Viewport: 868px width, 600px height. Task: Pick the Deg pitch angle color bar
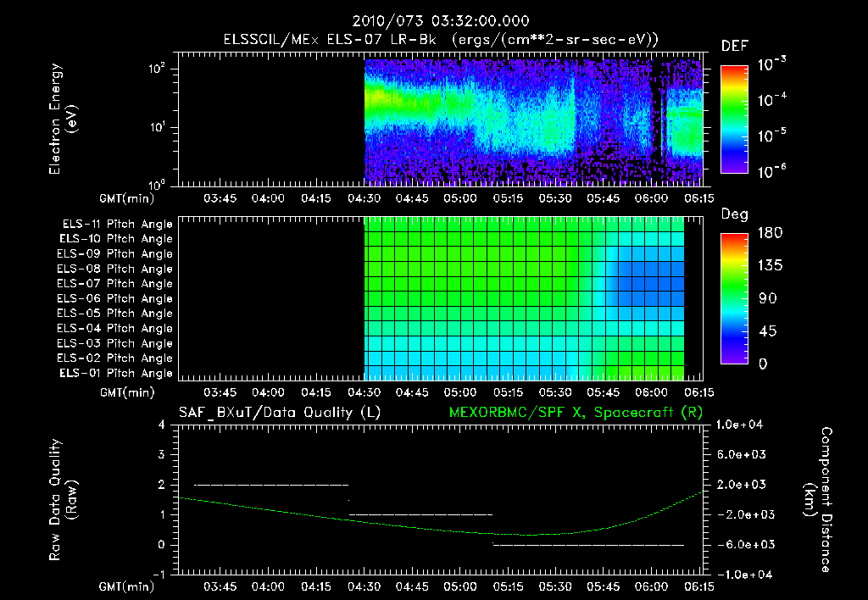[734, 299]
